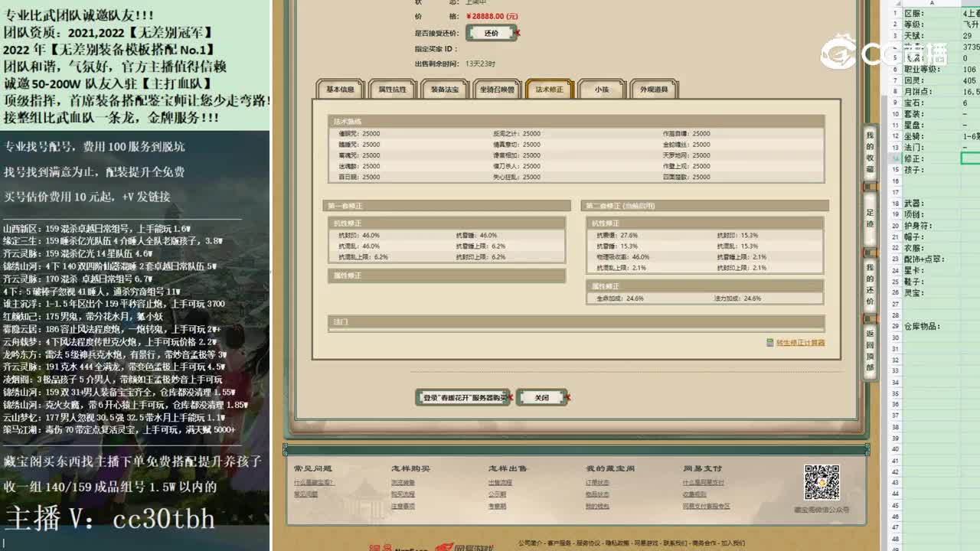980x551 pixels.
Task: Click the 催眠咒: 25000 entry
Action: (x=359, y=134)
